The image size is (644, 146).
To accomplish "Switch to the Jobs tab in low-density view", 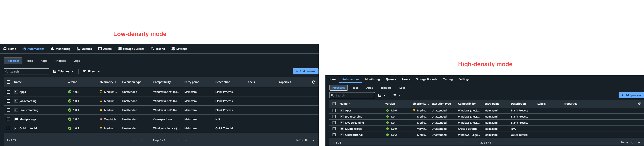I will coord(30,61).
